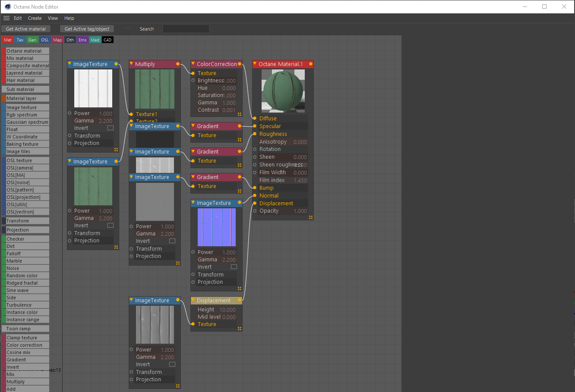Toggle Invert on the bottom ImageTexture node
This screenshot has width=575, height=392.
172,364
